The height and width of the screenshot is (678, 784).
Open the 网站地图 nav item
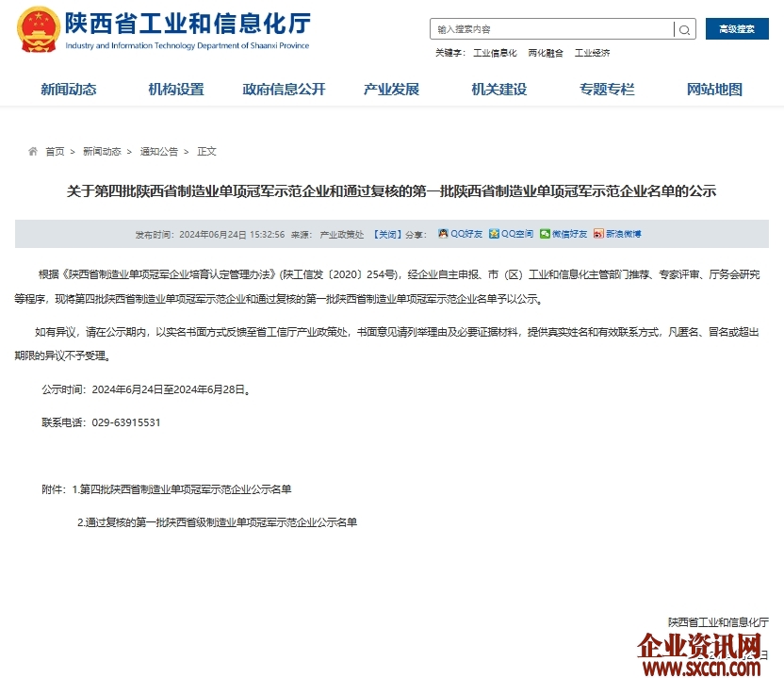pos(714,90)
